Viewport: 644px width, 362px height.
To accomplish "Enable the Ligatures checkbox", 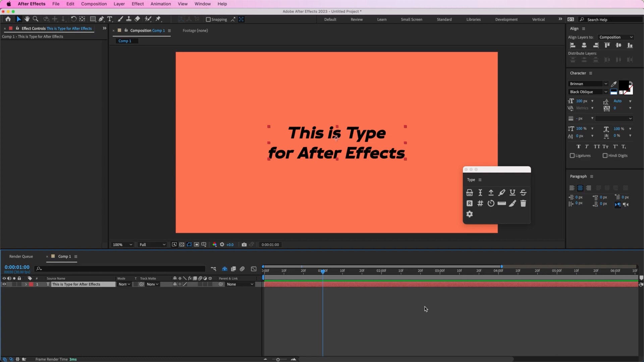I will point(572,156).
